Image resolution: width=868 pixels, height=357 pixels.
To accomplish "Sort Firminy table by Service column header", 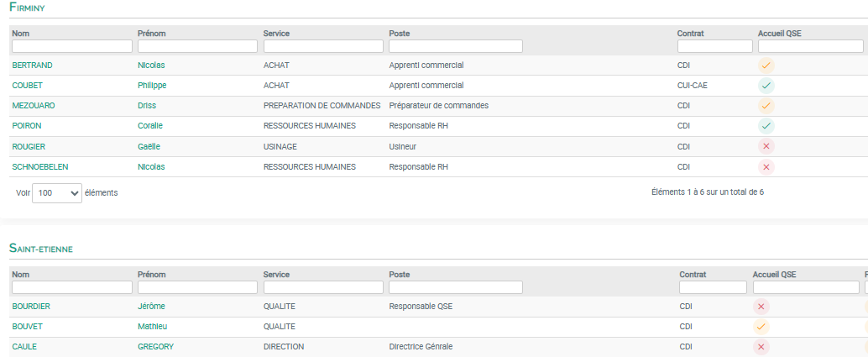I will pyautogui.click(x=276, y=34).
